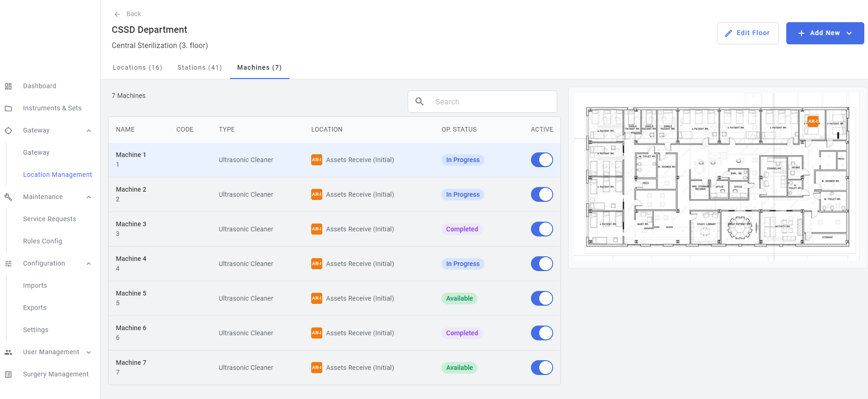Click the Edit Floor button
Screen dimensions: 868x399
point(748,33)
